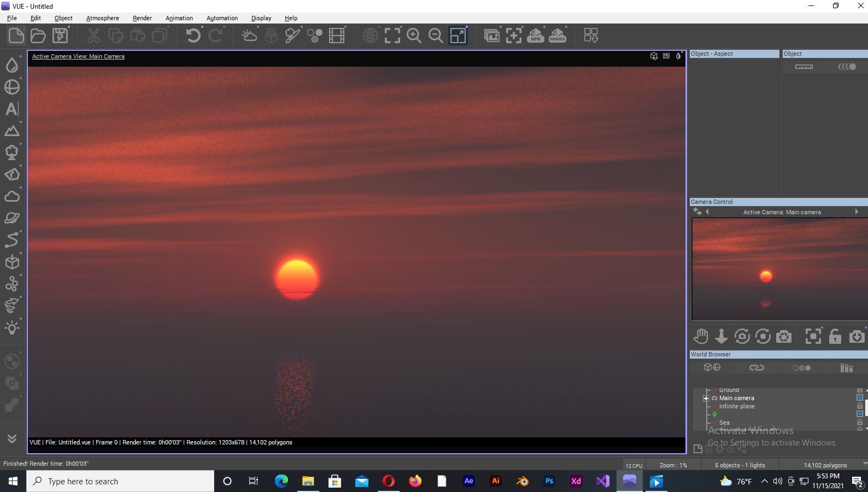The width and height of the screenshot is (868, 492).
Task: Select the move camera up-down arrow tool
Action: pyautogui.click(x=722, y=336)
